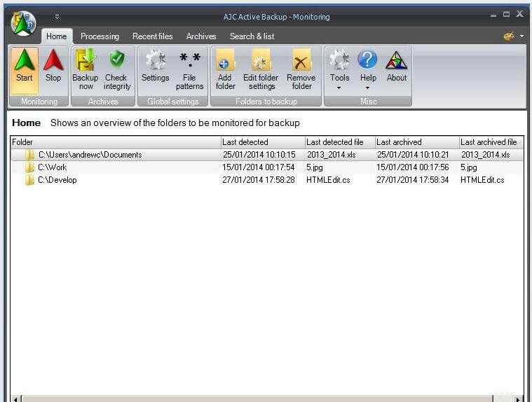Click the paint palette theme icon

pos(509,36)
